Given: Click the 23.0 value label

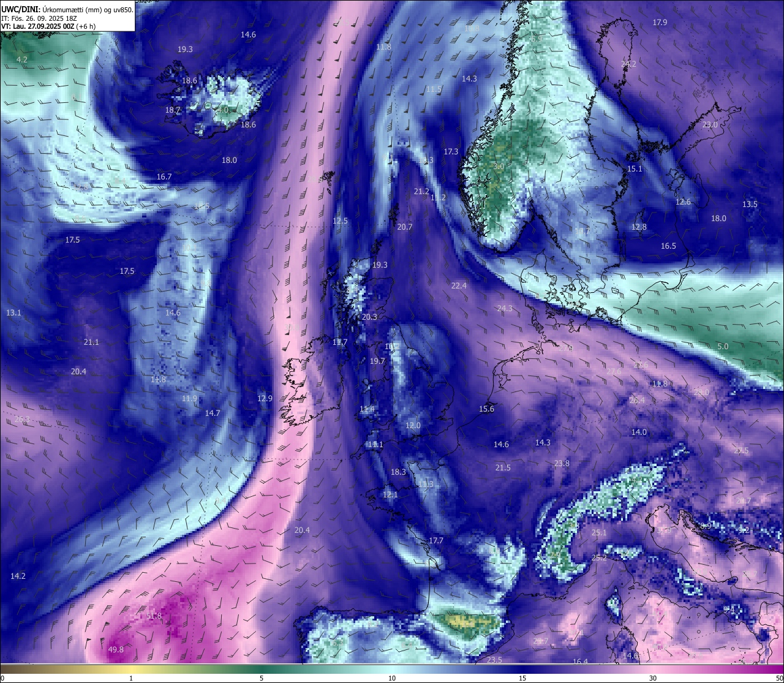Looking at the screenshot, I should tap(710, 124).
